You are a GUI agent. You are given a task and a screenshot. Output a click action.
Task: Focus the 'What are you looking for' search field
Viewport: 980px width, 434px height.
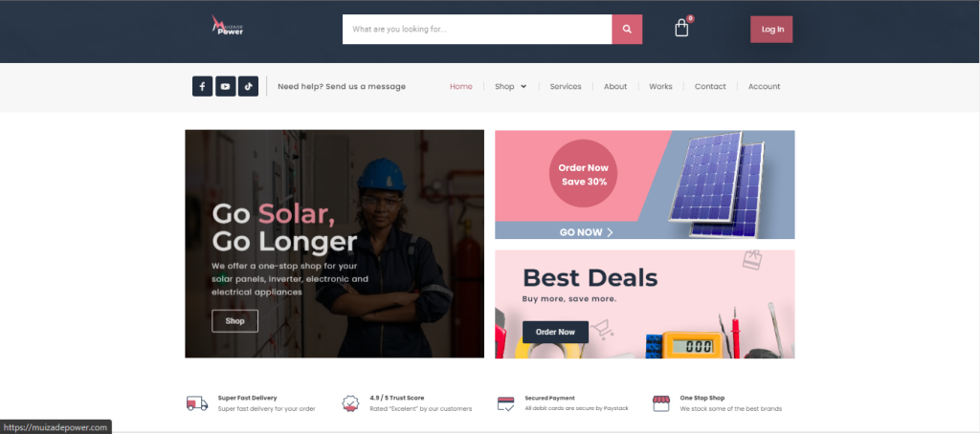[x=477, y=30]
